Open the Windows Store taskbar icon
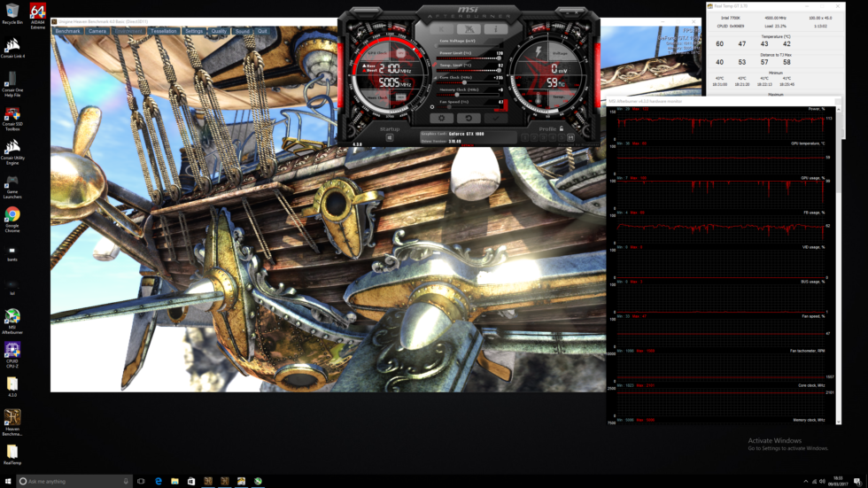Viewport: 868px width, 488px height. click(191, 482)
